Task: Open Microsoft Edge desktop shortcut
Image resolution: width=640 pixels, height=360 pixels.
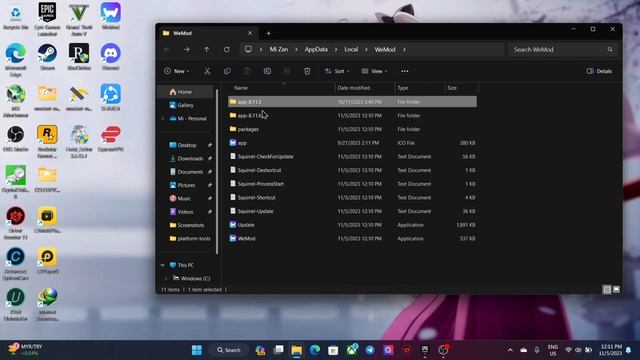Action: (x=16, y=60)
